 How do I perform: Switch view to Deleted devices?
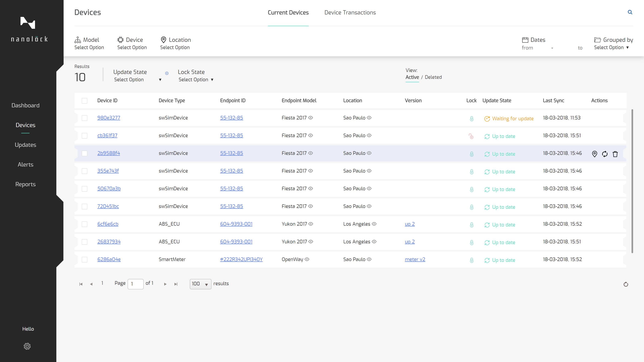(x=433, y=77)
